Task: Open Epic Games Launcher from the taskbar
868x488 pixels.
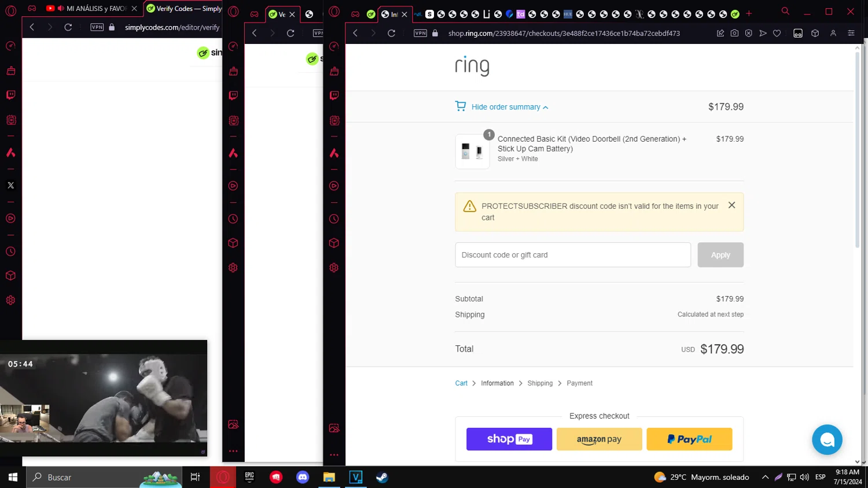Action: (x=249, y=477)
